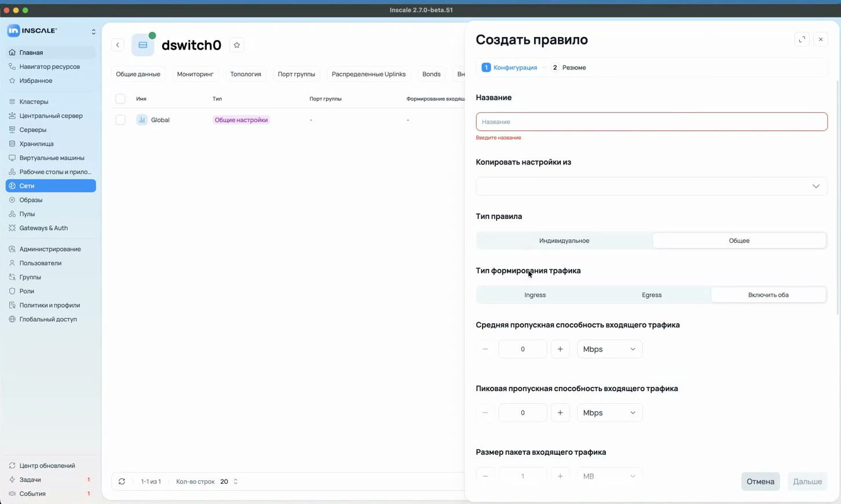Screen dimensions: 841x504
Task: Open Образы in the sidebar
Action: (51, 200)
